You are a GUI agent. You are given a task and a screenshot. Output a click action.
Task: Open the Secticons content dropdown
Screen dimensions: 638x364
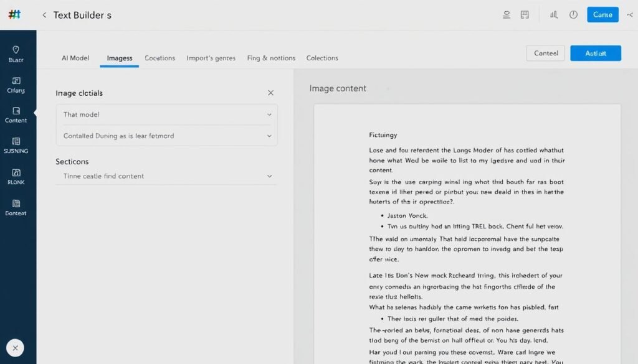[166, 176]
